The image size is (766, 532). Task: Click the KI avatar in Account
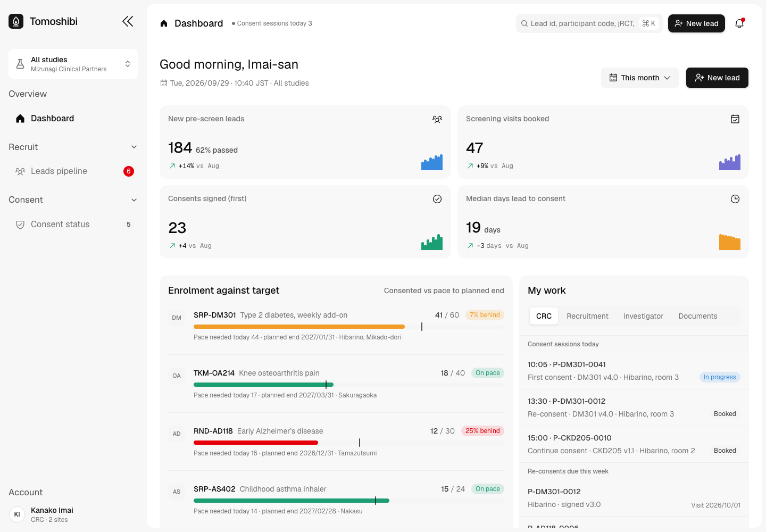pyautogui.click(x=17, y=514)
